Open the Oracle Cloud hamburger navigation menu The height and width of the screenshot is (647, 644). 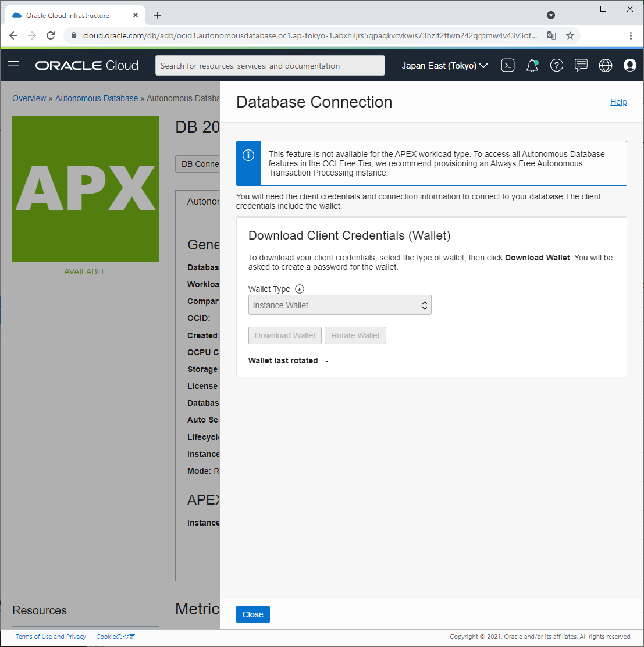point(13,65)
